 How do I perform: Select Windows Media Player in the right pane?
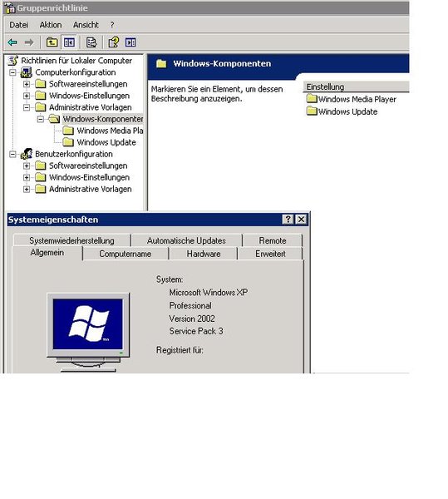click(357, 99)
